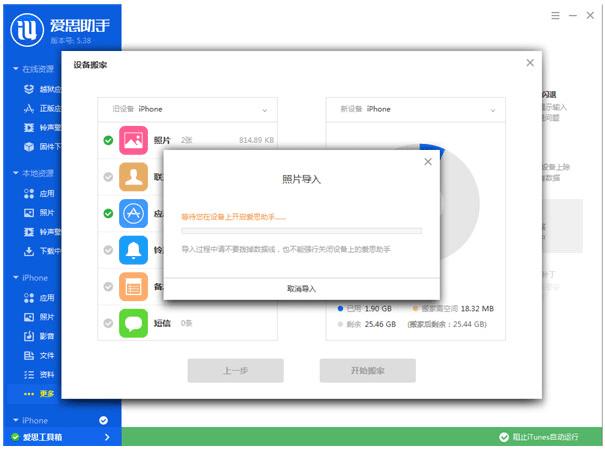Click the orange notes calendar icon

(133, 287)
